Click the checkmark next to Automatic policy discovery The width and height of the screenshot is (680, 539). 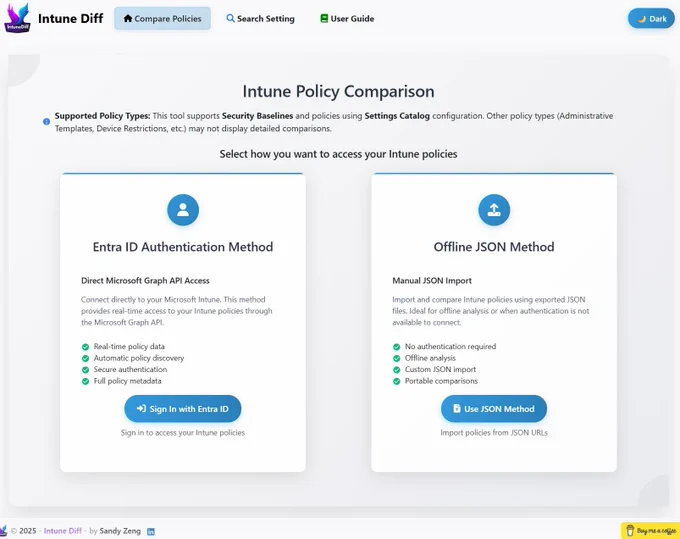85,358
